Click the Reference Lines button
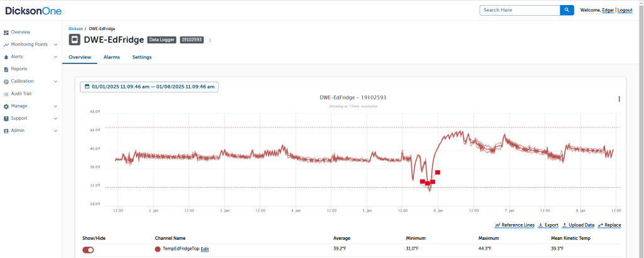 tap(514, 225)
